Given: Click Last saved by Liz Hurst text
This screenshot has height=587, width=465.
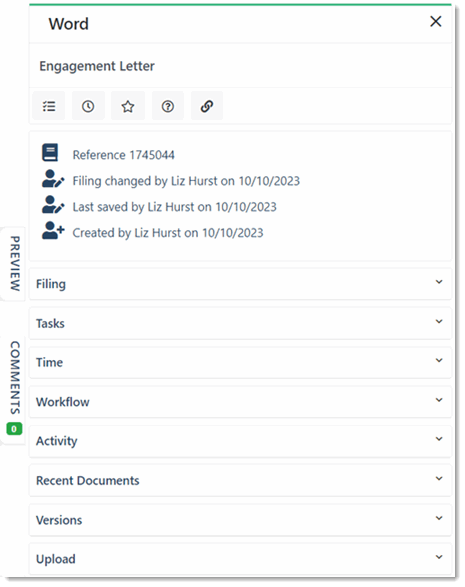Looking at the screenshot, I should coord(174,207).
